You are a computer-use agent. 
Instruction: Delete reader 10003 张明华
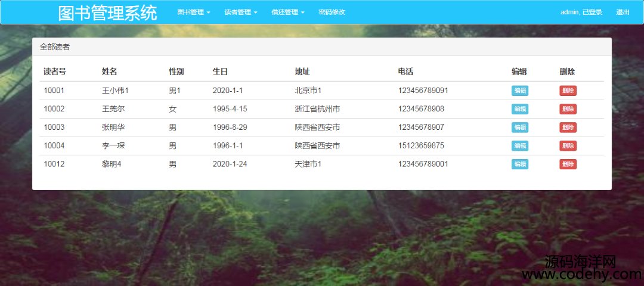568,127
